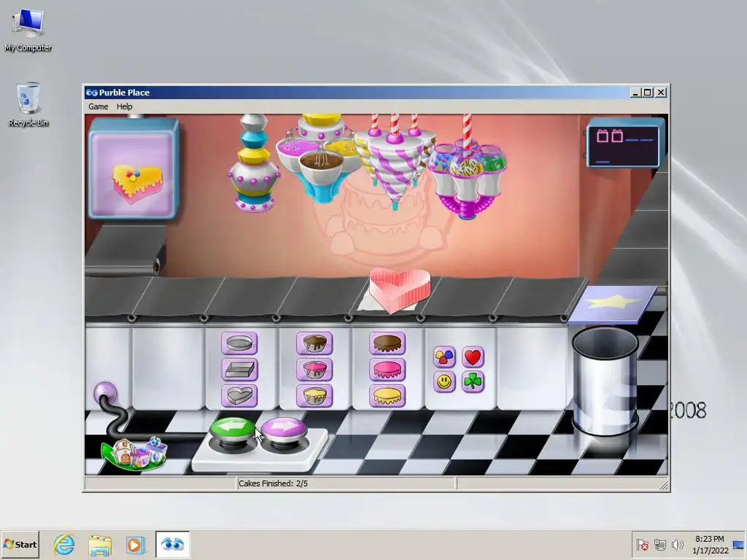The width and height of the screenshot is (747, 560).
Task: Click the cake box progress monitor
Action: (x=624, y=143)
